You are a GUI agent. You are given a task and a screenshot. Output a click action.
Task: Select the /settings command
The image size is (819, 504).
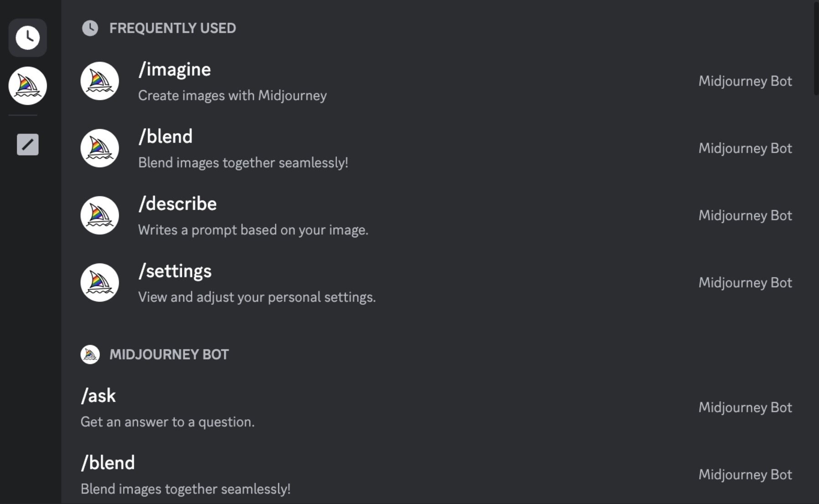(436, 283)
